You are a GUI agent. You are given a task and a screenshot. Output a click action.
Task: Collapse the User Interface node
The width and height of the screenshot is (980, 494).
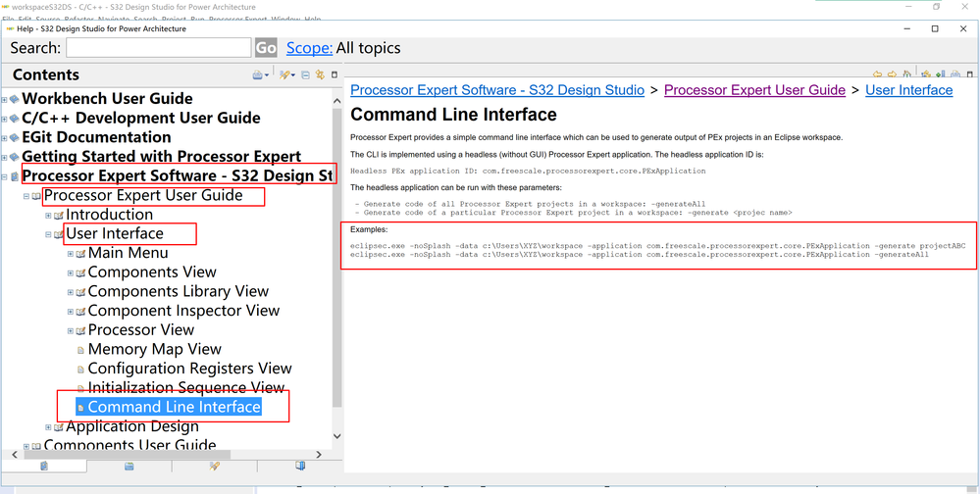pyautogui.click(x=48, y=235)
